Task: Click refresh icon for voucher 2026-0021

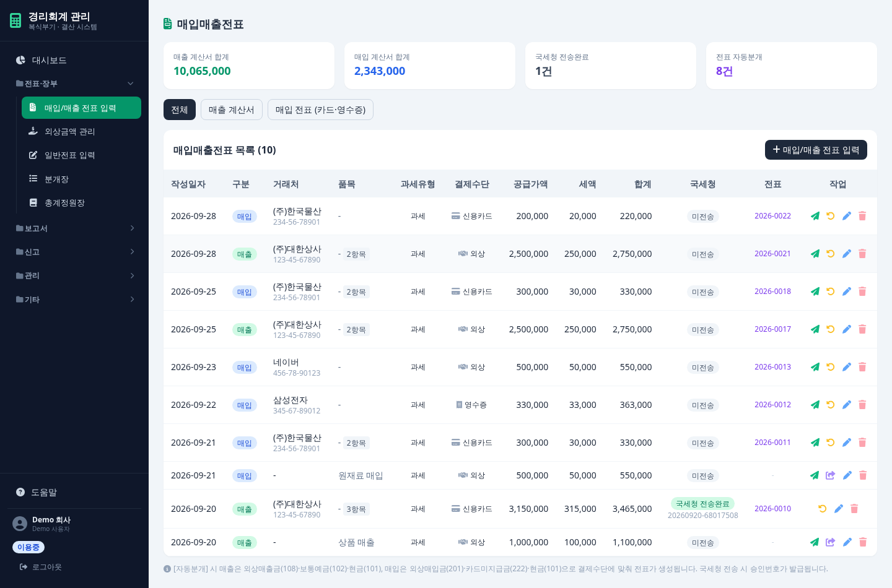Action: coord(831,254)
